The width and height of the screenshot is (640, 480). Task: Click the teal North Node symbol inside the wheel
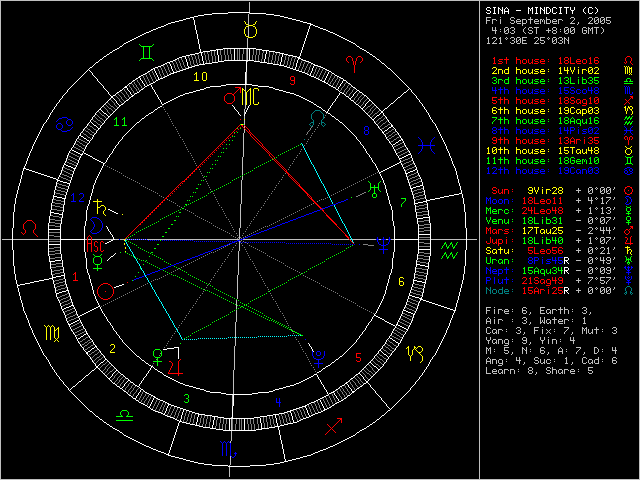click(318, 118)
